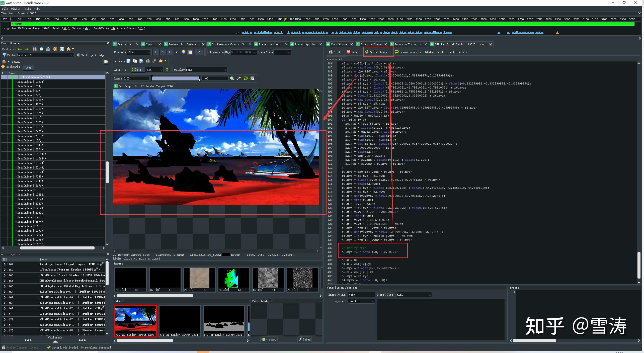Jump to bookmark 1498

point(28,67)
